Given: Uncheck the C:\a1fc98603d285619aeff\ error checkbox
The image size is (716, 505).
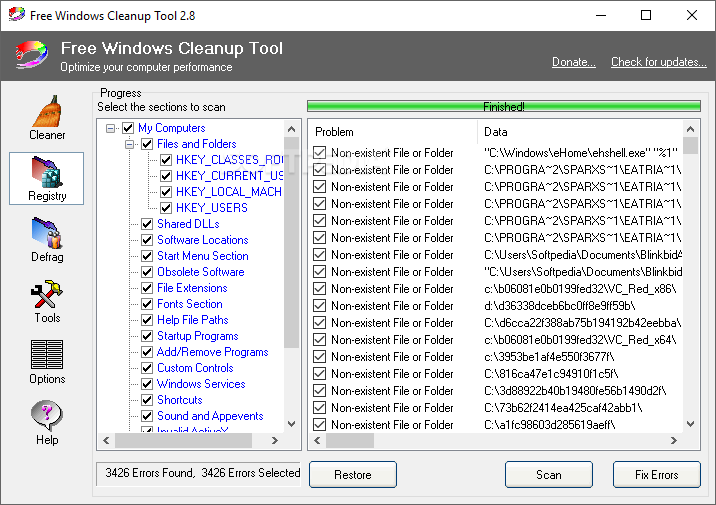Looking at the screenshot, I should click(x=320, y=425).
